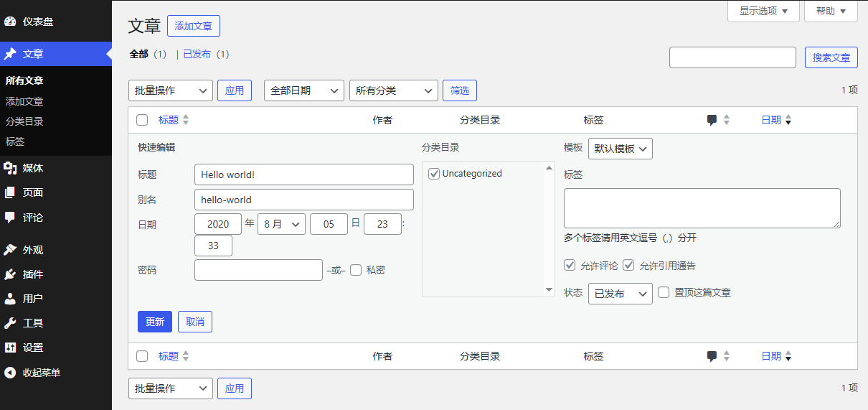This screenshot has height=410, width=868.
Task: Click the Settings (设置) sliders icon
Action: click(x=10, y=348)
